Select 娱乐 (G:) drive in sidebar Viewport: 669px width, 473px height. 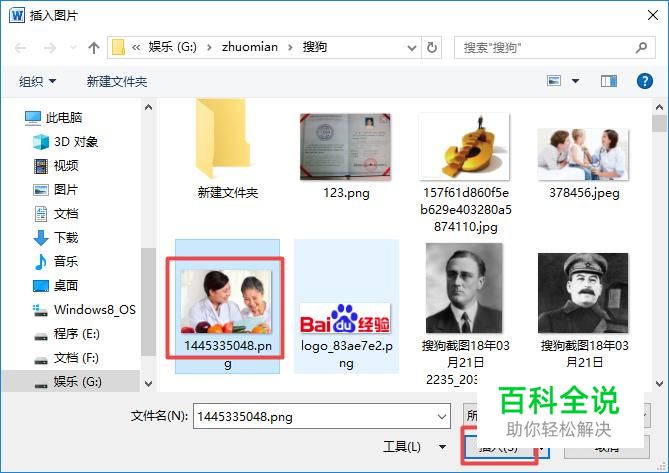pyautogui.click(x=68, y=381)
